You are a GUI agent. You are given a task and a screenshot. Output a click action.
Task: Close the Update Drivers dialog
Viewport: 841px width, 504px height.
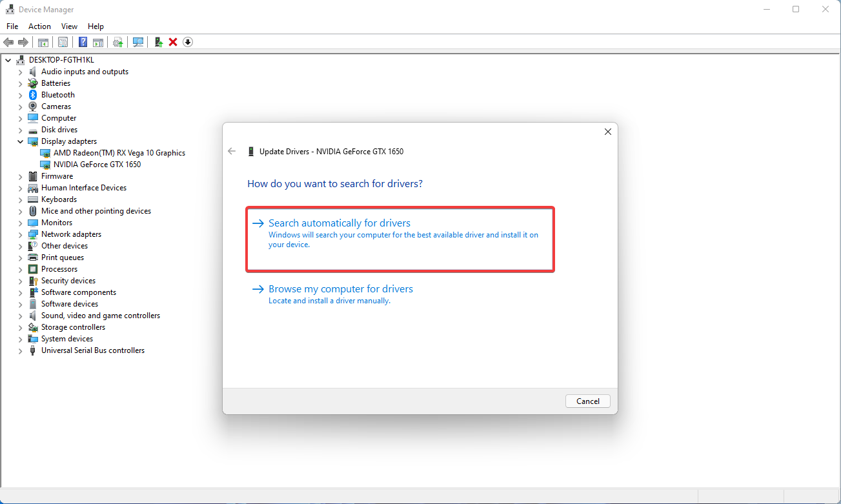click(x=607, y=132)
